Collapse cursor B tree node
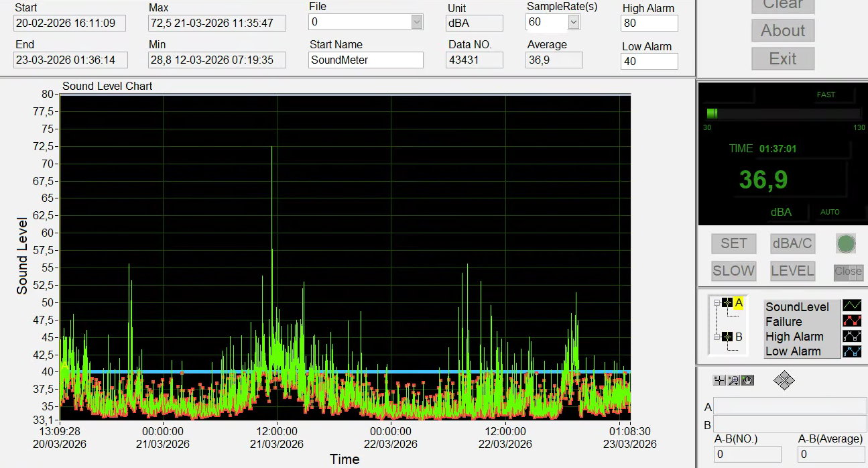868x468 pixels. (x=717, y=337)
